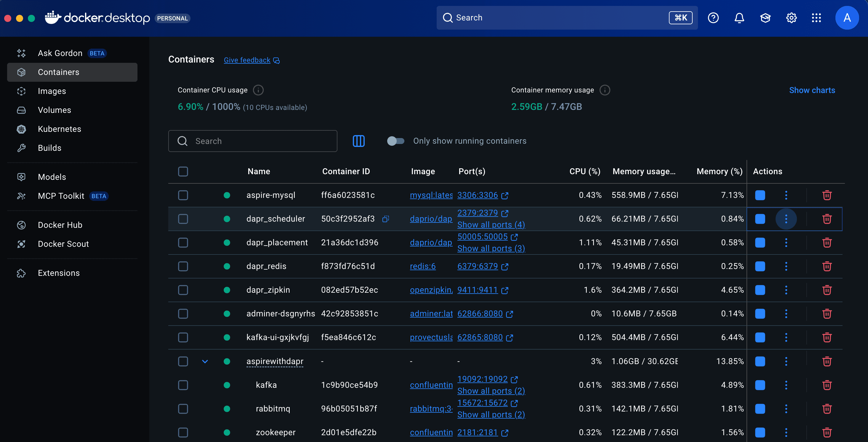Click the containers search field

[253, 141]
